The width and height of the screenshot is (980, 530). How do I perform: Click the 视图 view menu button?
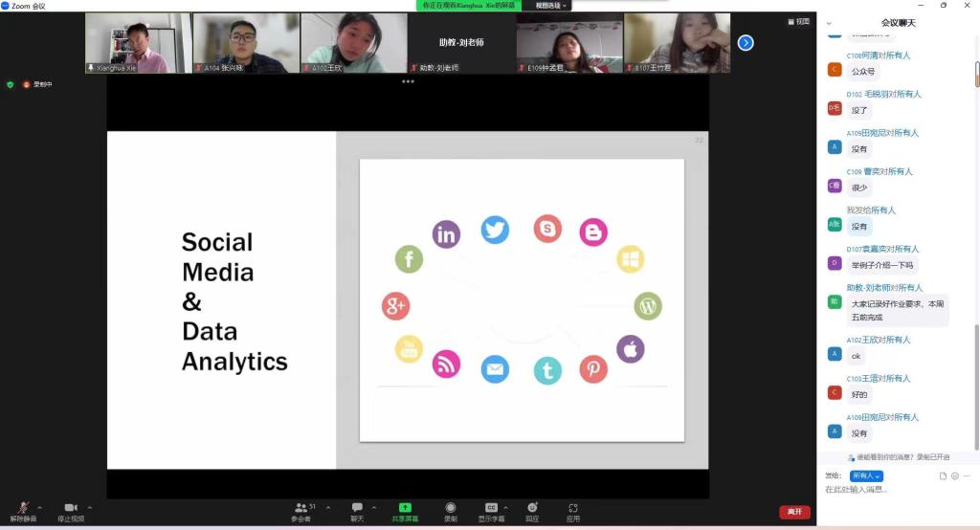(798, 21)
